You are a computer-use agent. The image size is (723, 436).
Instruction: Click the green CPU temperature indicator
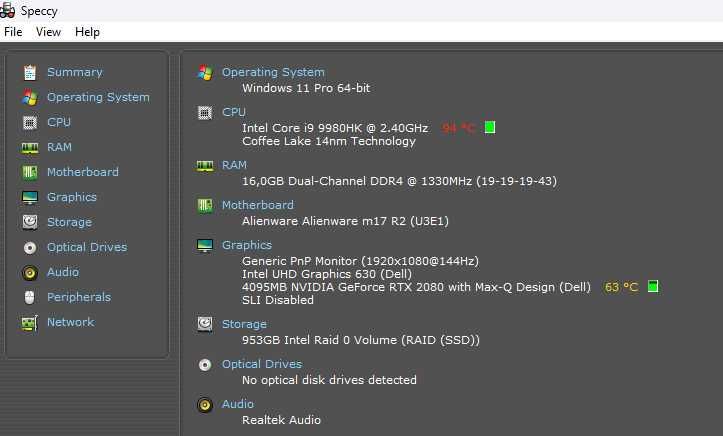[490, 127]
